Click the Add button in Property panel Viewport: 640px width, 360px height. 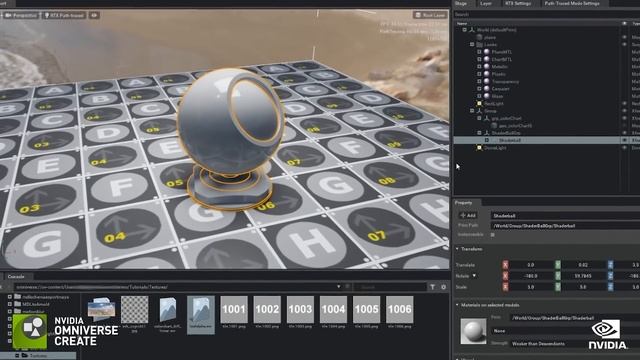(468, 216)
